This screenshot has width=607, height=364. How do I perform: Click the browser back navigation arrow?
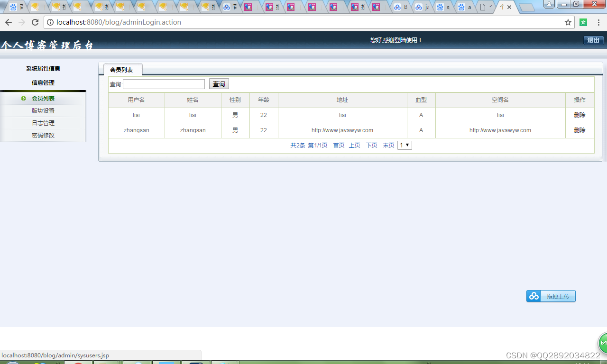pyautogui.click(x=8, y=22)
